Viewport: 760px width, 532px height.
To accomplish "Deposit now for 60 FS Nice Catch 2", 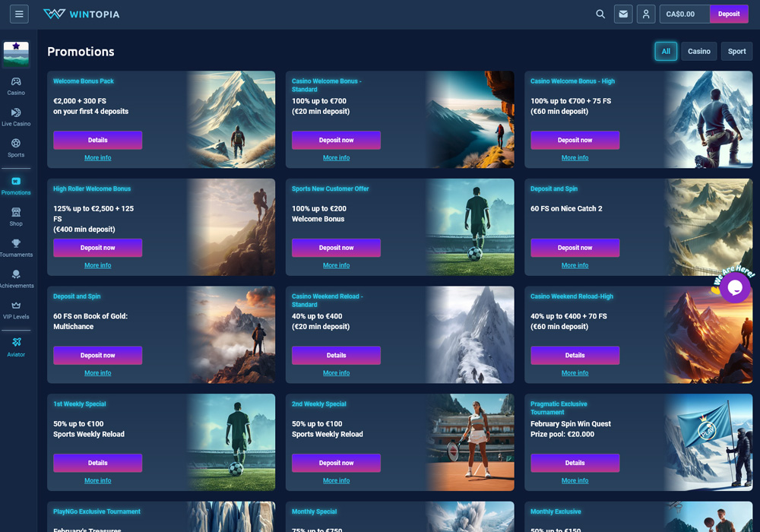I will [x=575, y=248].
